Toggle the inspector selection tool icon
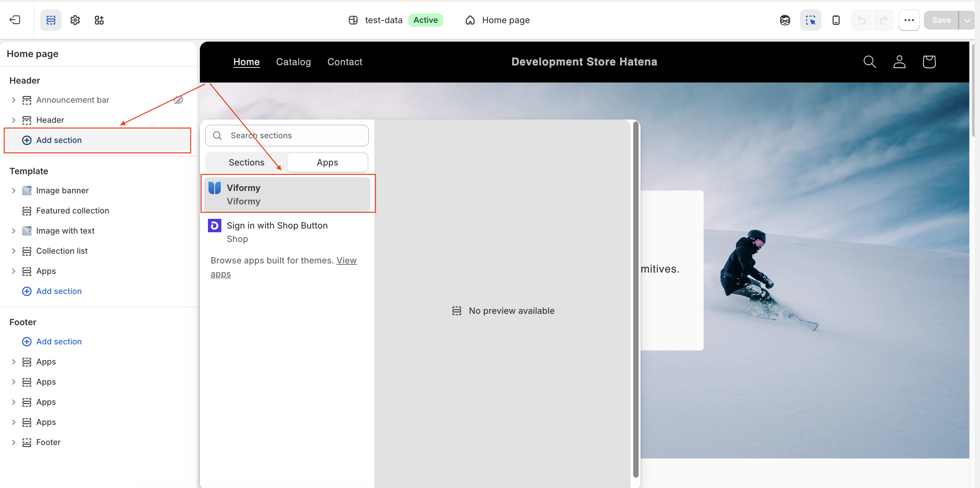This screenshot has height=488, width=980. [810, 20]
